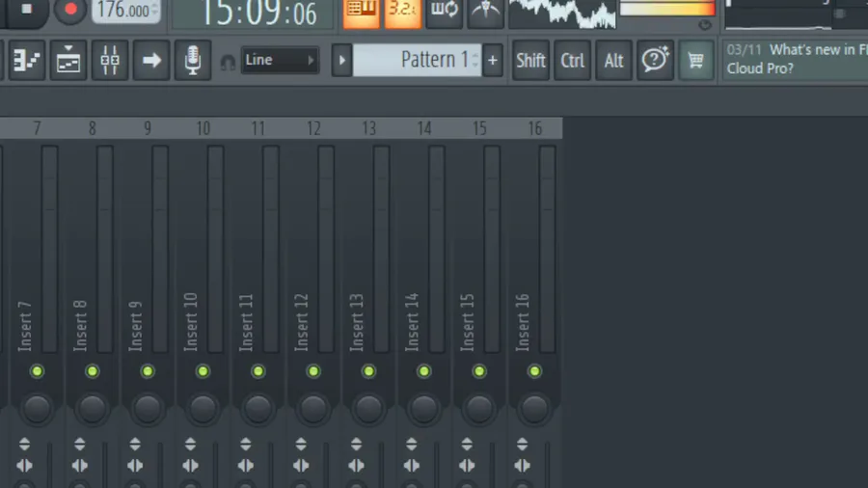Click Insert 7 left-right swap channels icon
This screenshot has width=868, height=488.
point(24,466)
